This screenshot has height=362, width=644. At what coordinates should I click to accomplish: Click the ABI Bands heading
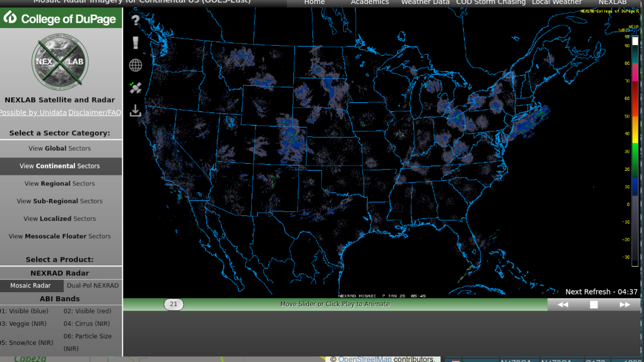click(x=60, y=299)
